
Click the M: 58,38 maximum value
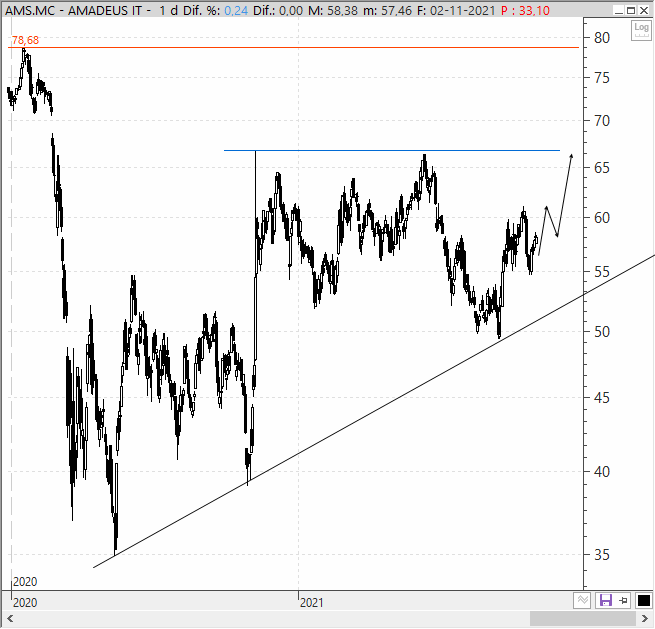pos(333,10)
